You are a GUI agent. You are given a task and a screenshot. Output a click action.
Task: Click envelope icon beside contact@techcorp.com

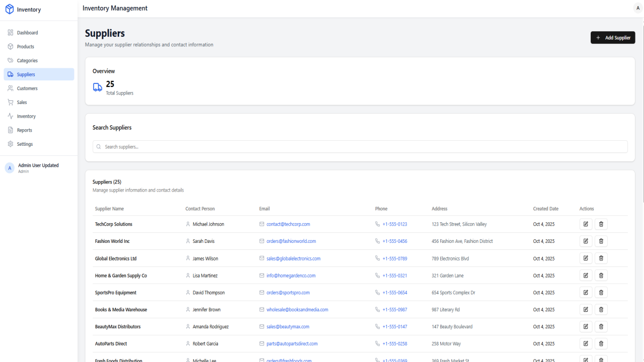coord(262,224)
